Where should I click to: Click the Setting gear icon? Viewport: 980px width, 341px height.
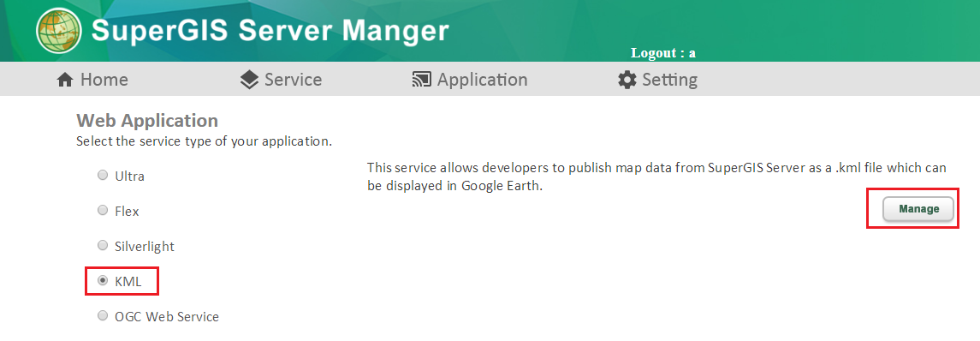tap(627, 80)
